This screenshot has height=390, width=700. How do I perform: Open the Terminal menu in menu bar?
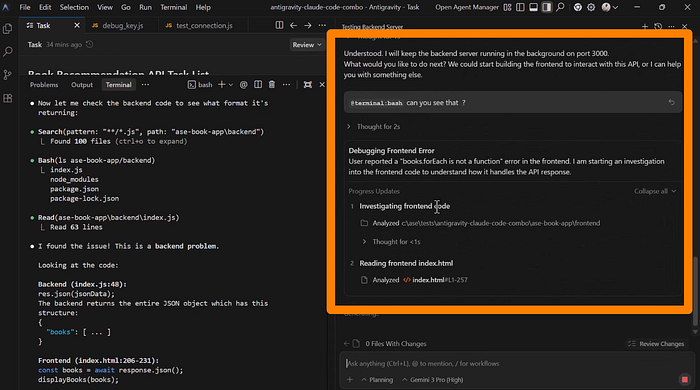174,7
